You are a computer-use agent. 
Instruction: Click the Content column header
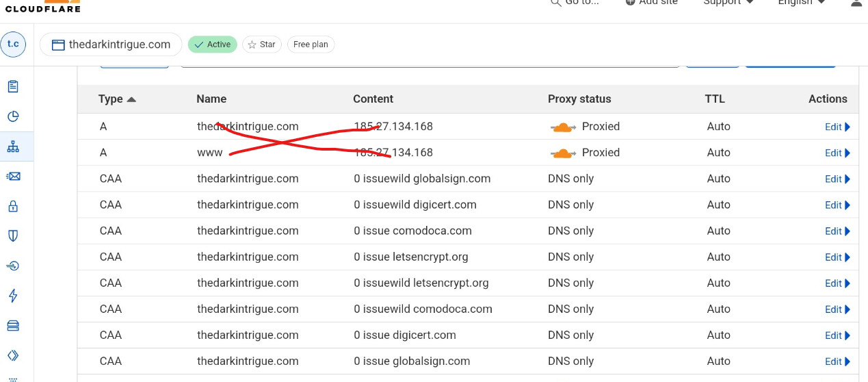coord(373,99)
